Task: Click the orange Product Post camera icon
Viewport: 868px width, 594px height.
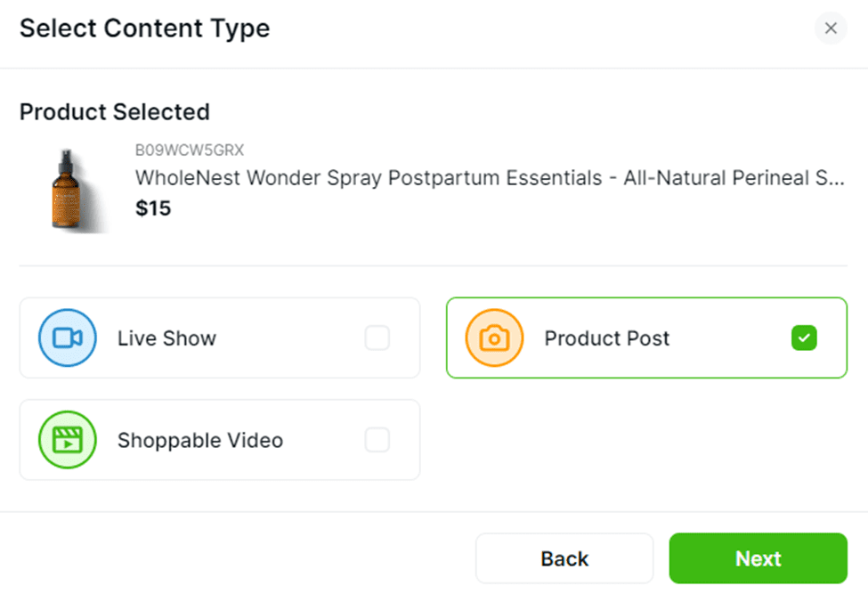Action: (x=494, y=338)
